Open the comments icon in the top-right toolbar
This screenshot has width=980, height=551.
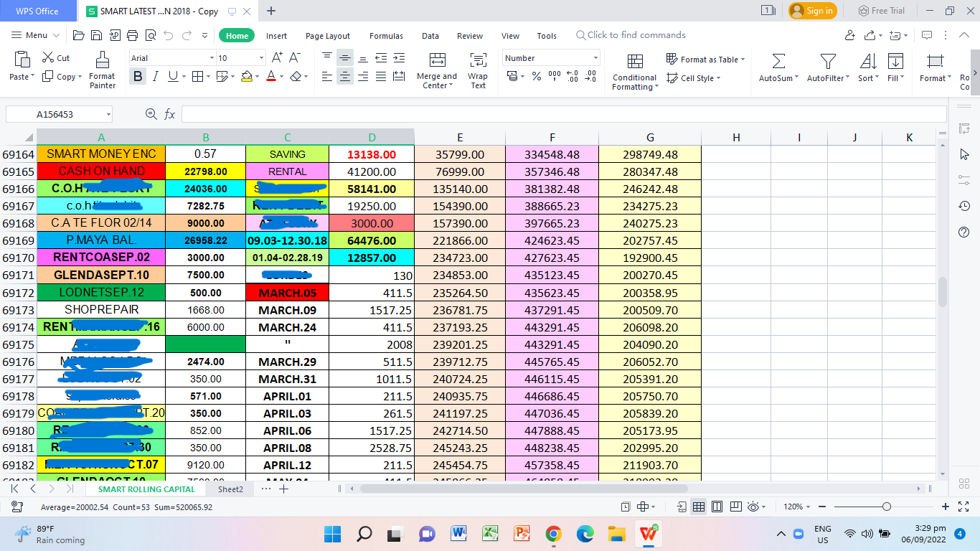[x=927, y=35]
